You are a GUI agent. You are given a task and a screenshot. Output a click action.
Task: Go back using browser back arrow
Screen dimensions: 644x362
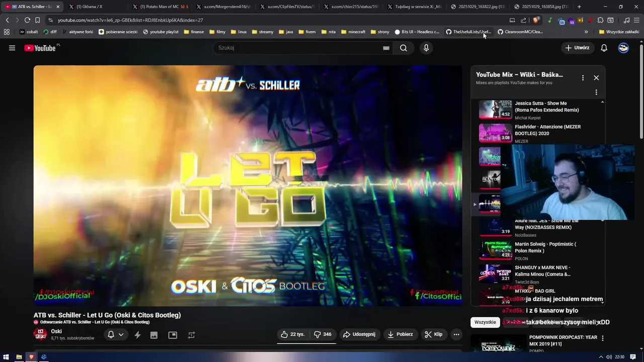pyautogui.click(x=7, y=20)
